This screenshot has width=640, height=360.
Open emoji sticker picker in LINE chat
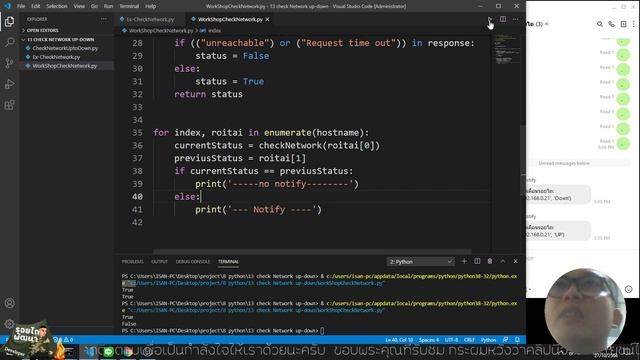(x=628, y=289)
